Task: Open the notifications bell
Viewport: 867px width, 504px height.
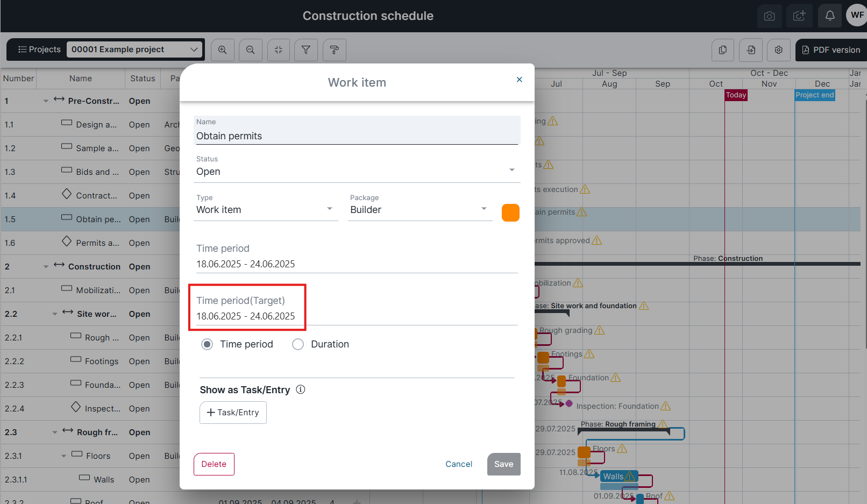Action: [830, 16]
